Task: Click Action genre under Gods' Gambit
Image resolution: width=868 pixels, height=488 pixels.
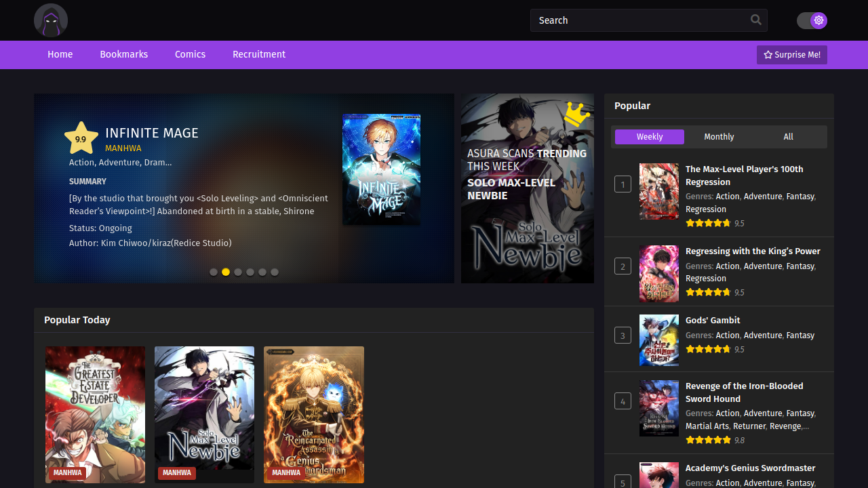Action: tap(728, 335)
